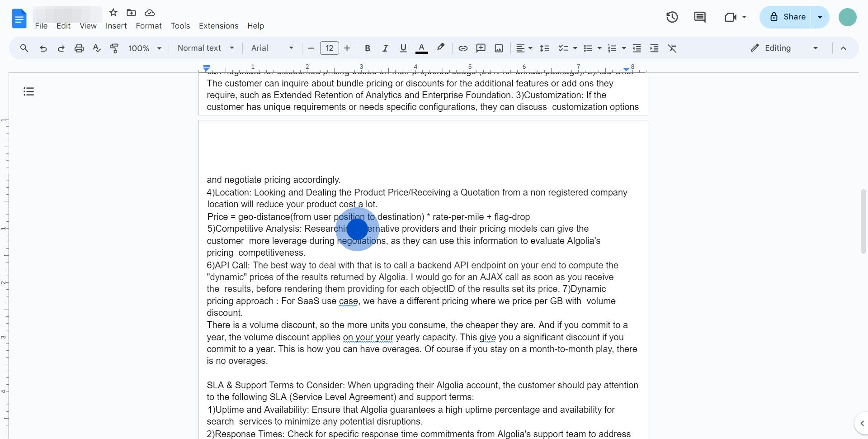Viewport: 868px width, 439px height.
Task: Click the Share button
Action: click(x=786, y=17)
